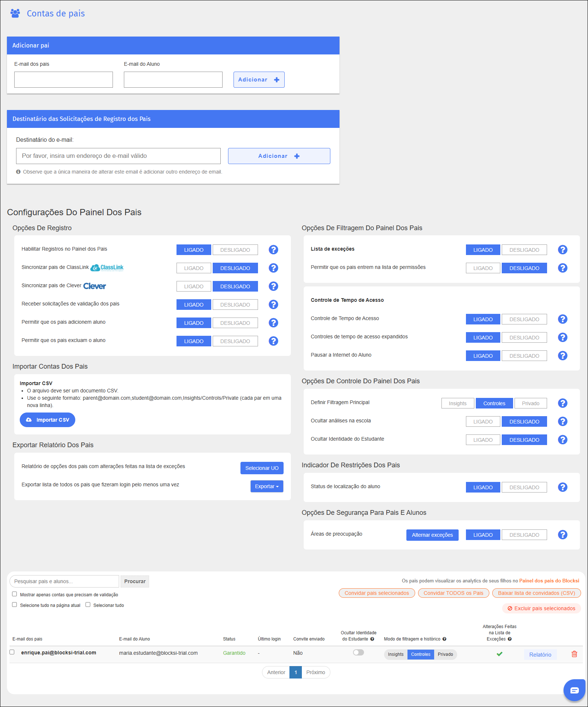Set enrique.pai filtering mode to Privado

pyautogui.click(x=445, y=654)
